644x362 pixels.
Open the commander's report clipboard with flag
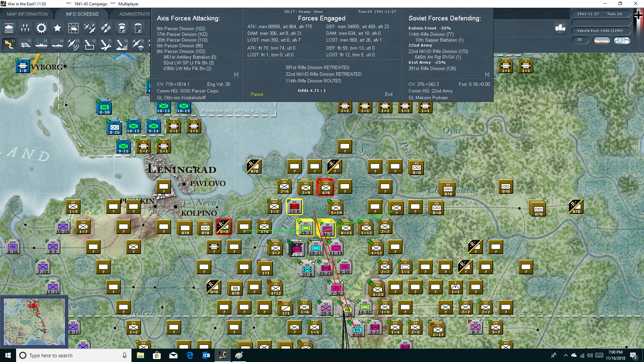click(122, 28)
